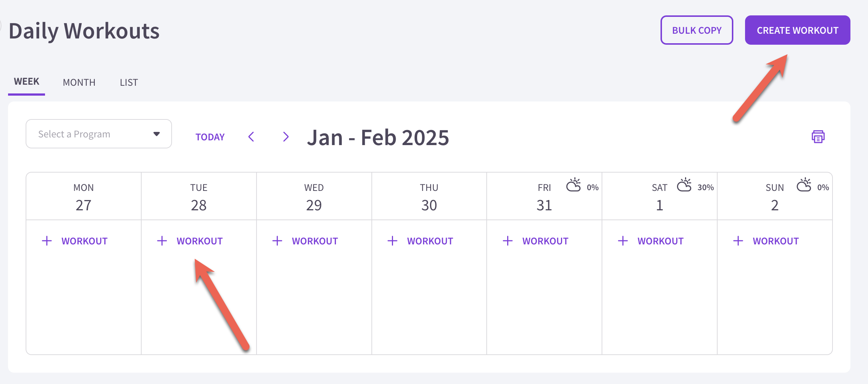This screenshot has height=384, width=868.
Task: Select the WEEK tab
Action: click(x=26, y=81)
